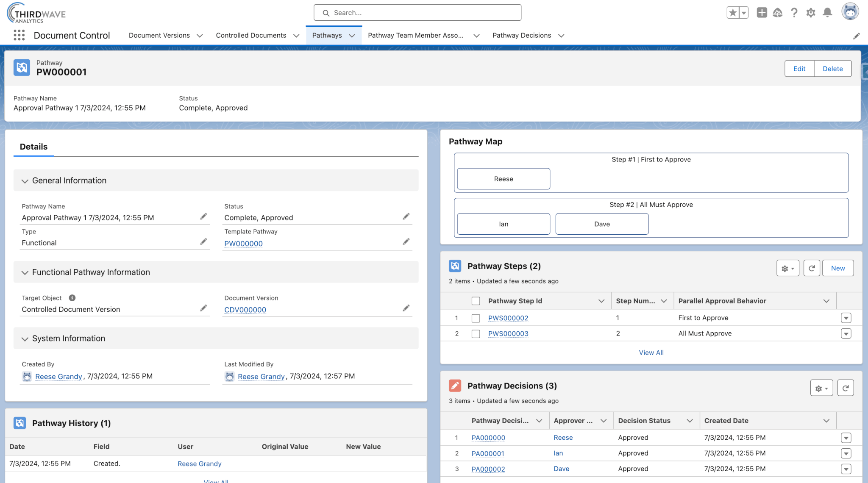Click the Edit button
Screen dimensions: 868x483
tap(799, 69)
